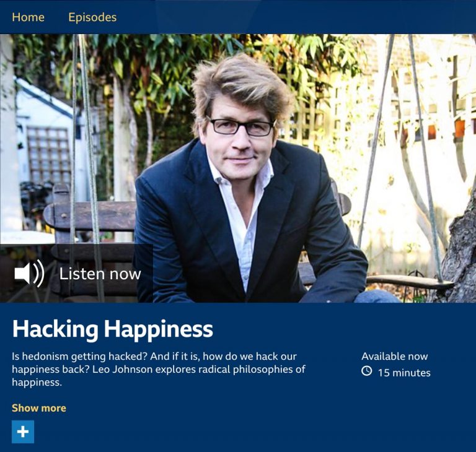Open the Home tab

[29, 17]
